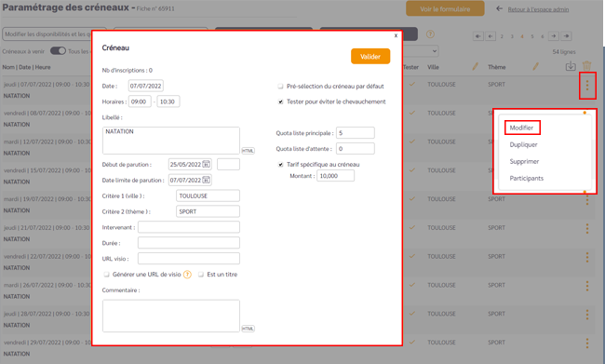The width and height of the screenshot is (605, 364).
Task: Uncheck Tarif spécifique au créneau
Action: coord(280,165)
